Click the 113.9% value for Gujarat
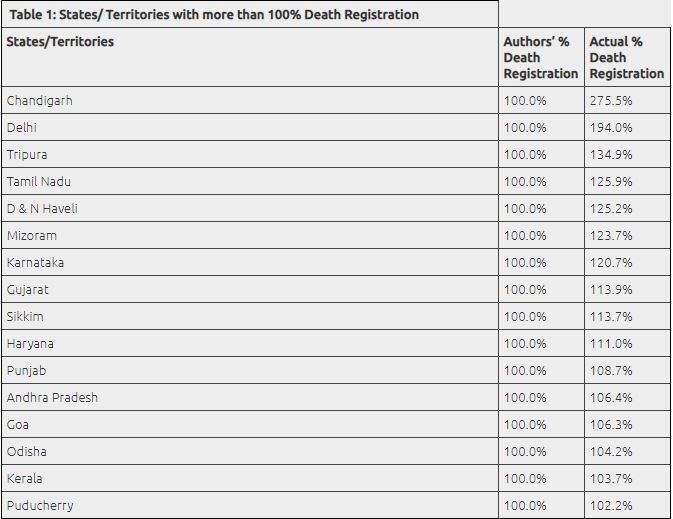The height and width of the screenshot is (519, 673). tap(611, 290)
